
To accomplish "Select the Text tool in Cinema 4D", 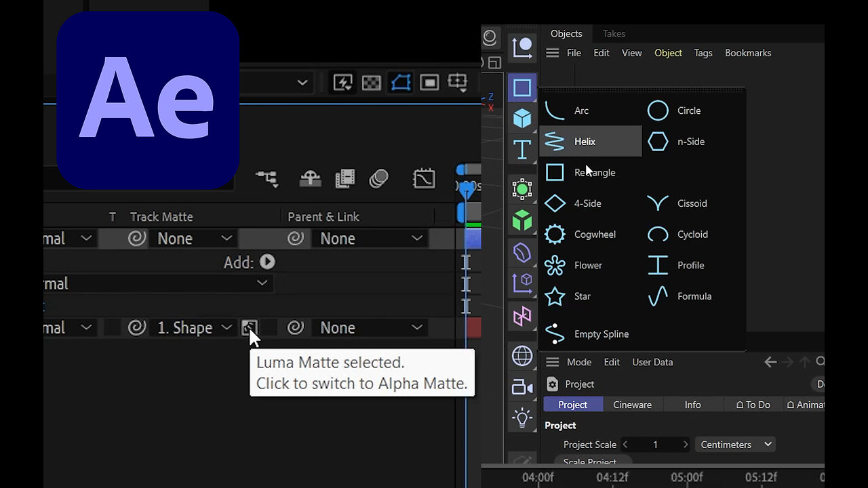I will click(x=522, y=150).
